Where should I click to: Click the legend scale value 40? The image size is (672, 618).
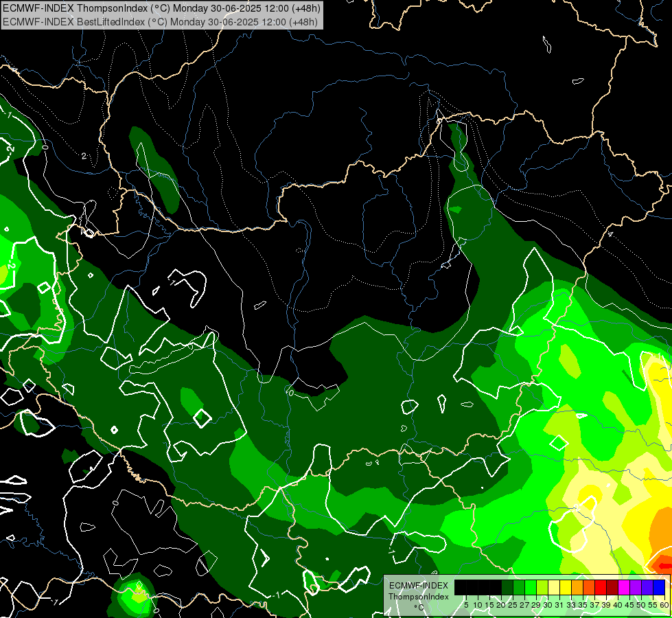618,605
